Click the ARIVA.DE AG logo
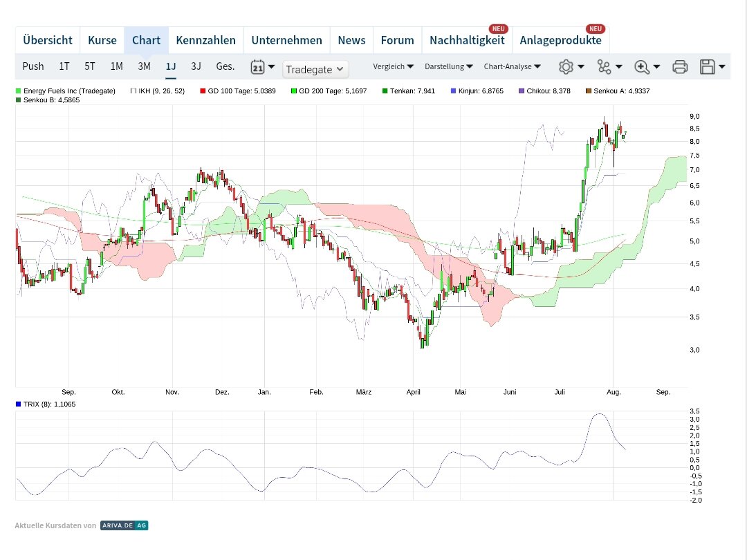The width and height of the screenshot is (747, 560). click(x=124, y=525)
